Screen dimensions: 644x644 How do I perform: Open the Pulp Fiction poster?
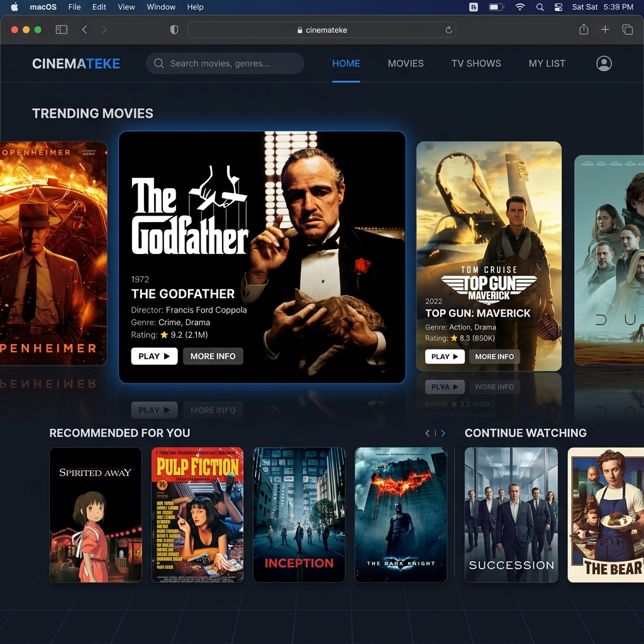click(197, 514)
